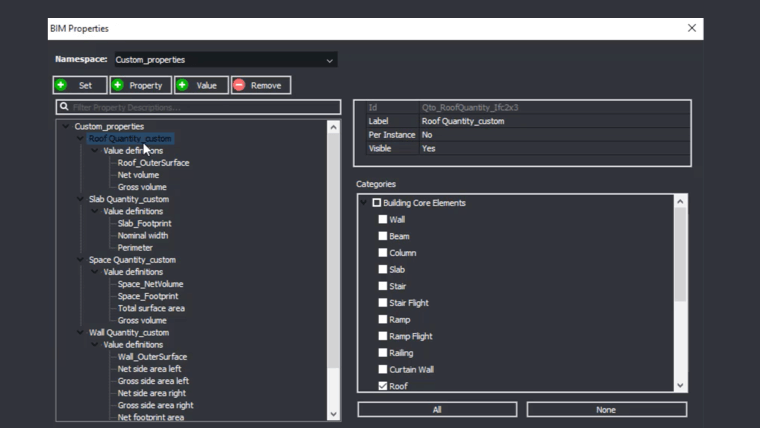Select Net volume under Roof Quantity_custom
Image resolution: width=760 pixels, height=428 pixels.
pyautogui.click(x=138, y=175)
